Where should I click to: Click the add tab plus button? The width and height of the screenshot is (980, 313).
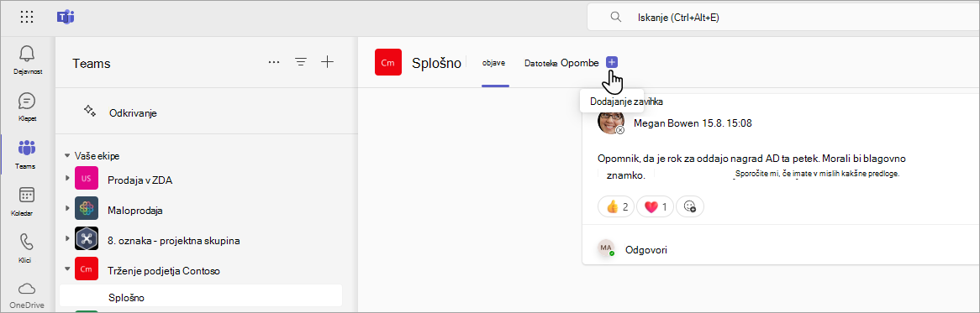click(612, 62)
